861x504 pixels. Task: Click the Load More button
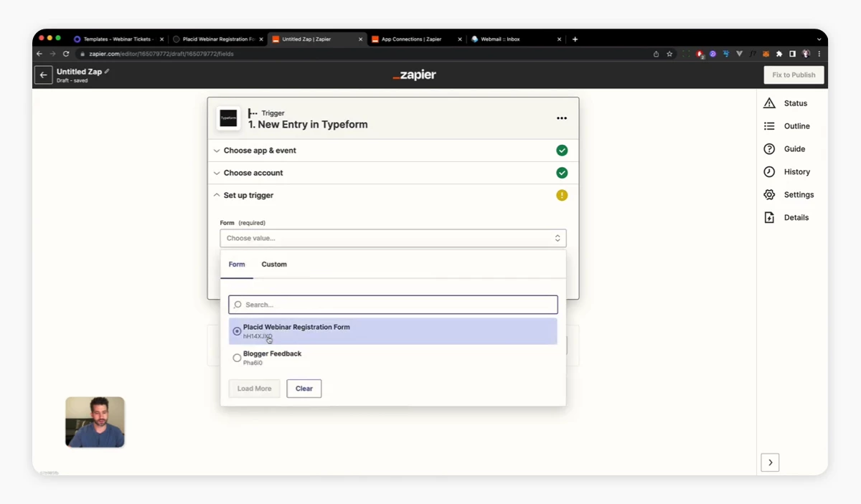coord(255,389)
